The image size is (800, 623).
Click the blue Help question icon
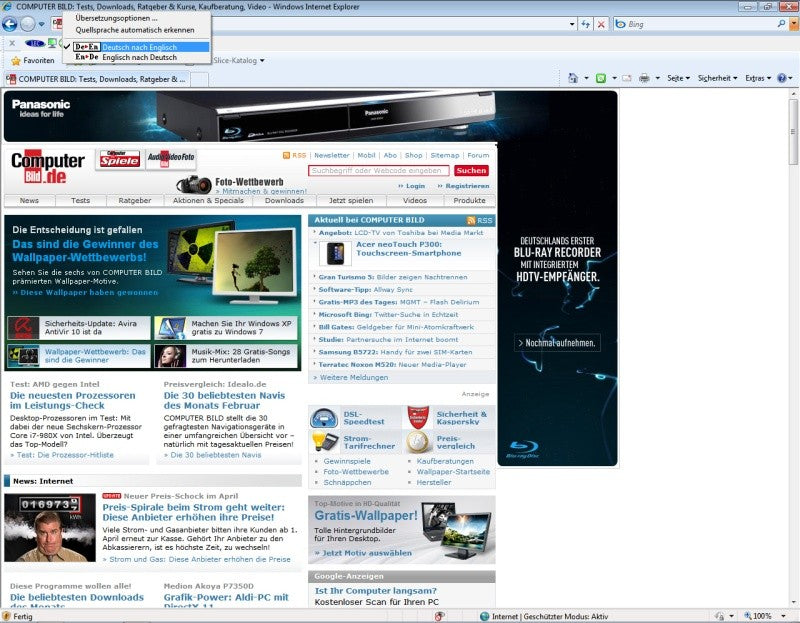click(782, 78)
